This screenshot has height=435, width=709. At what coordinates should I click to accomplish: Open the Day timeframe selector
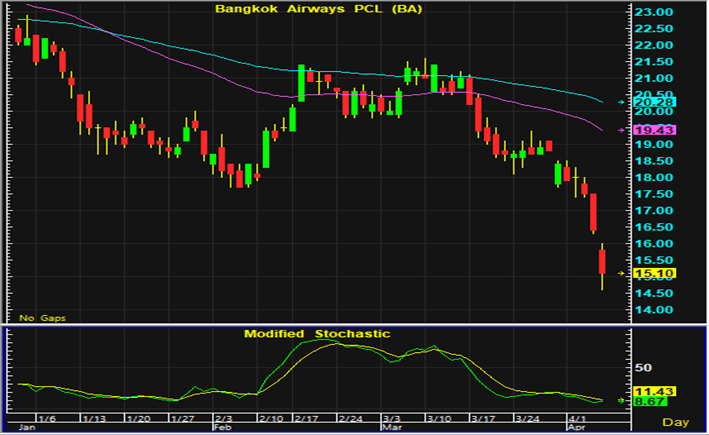[675, 422]
